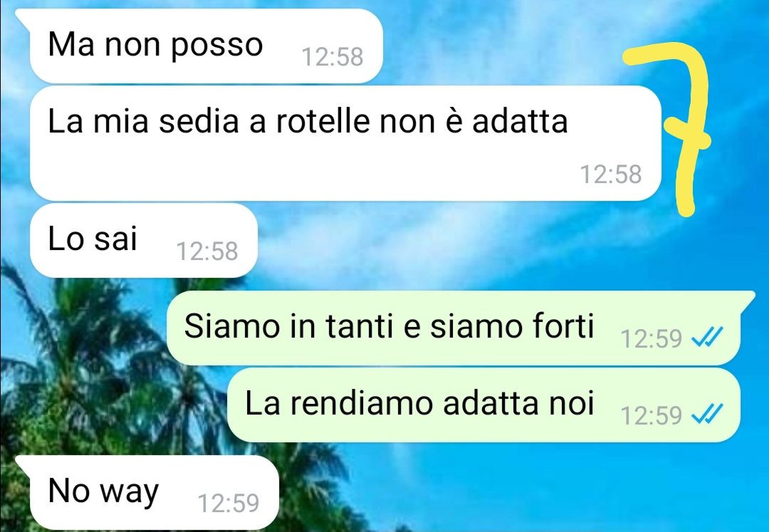Click blue double-check on "Siamo in tanti" message

(707, 338)
